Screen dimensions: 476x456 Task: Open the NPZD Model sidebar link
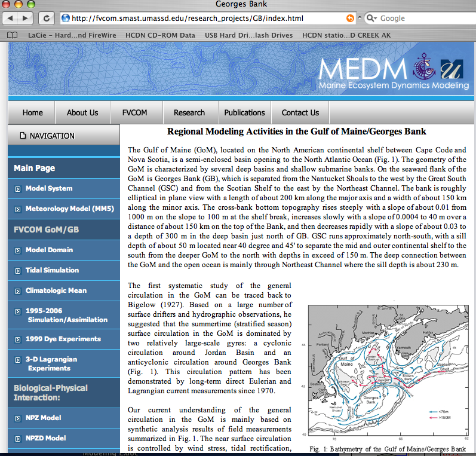tap(46, 438)
